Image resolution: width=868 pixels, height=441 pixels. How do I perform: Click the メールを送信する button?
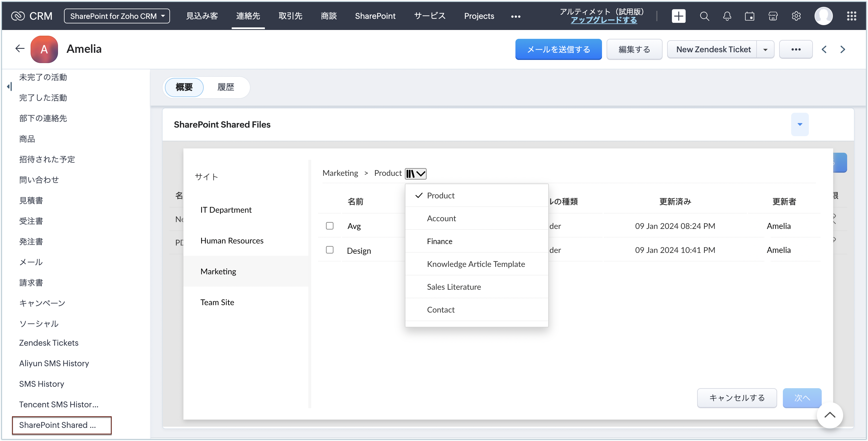[x=558, y=49]
